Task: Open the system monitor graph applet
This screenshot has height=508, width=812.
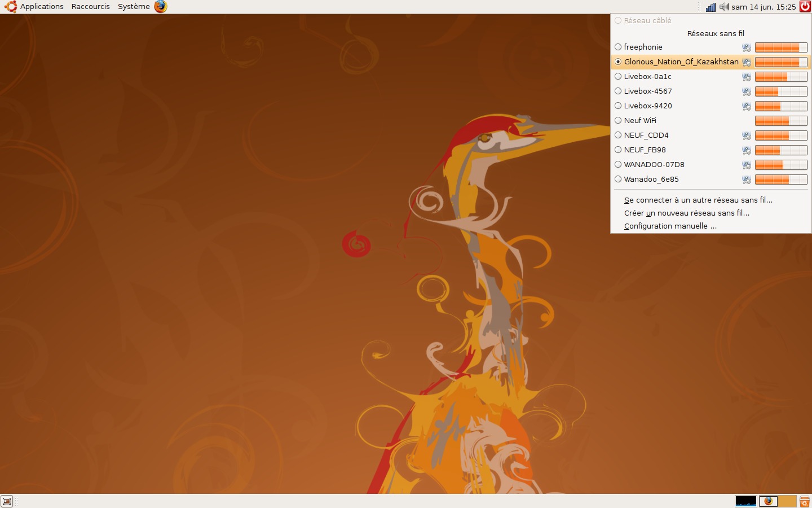Action: tap(746, 501)
